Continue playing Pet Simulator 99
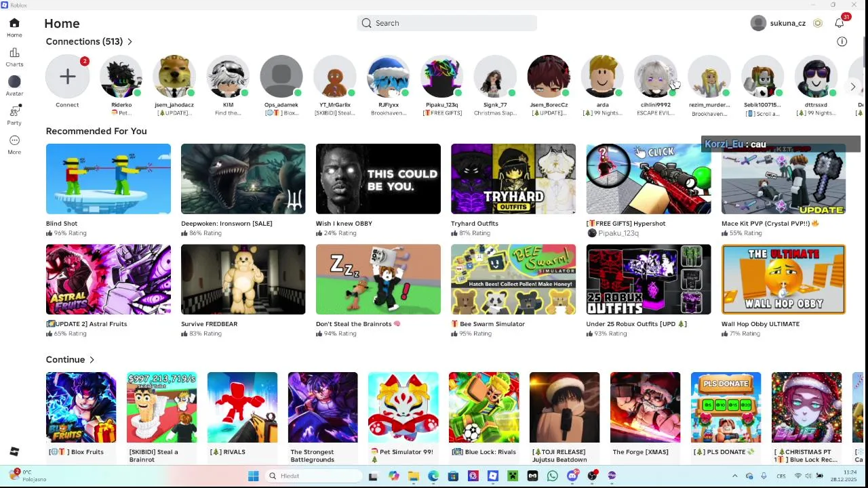Viewport: 868px width, 488px height. coord(403,407)
